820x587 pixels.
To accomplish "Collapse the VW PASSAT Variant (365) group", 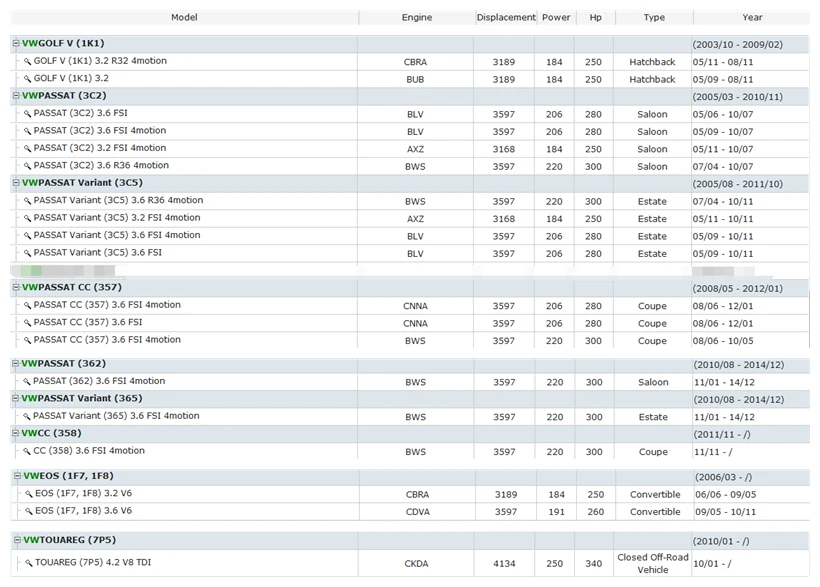I will point(16,398).
